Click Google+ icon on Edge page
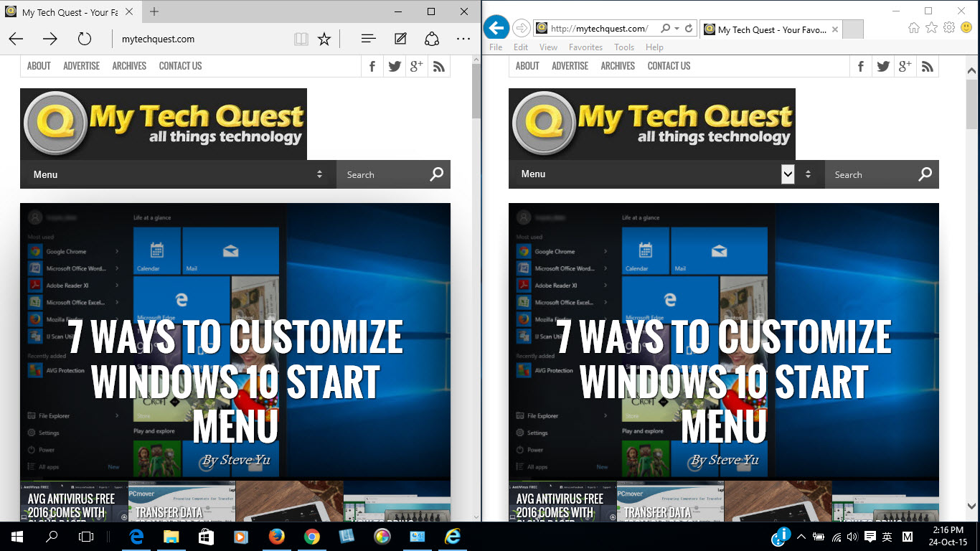The height and width of the screenshot is (551, 980). coord(417,66)
